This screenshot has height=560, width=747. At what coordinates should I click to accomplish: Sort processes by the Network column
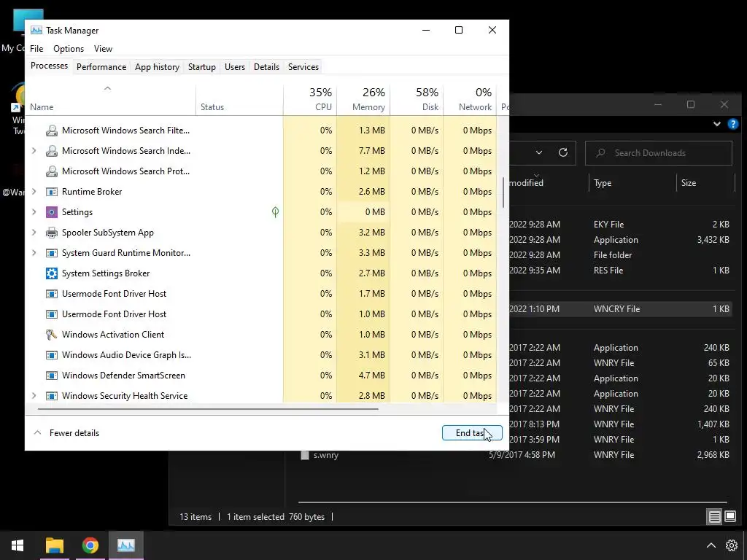coord(471,99)
